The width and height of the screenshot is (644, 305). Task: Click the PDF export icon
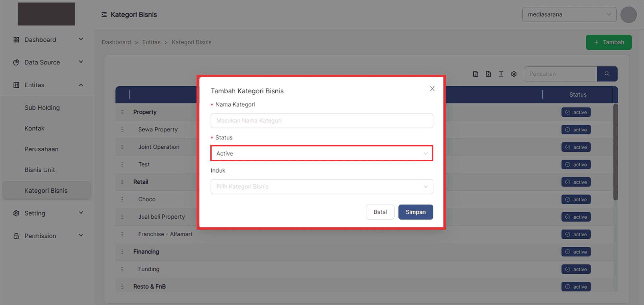click(476, 74)
